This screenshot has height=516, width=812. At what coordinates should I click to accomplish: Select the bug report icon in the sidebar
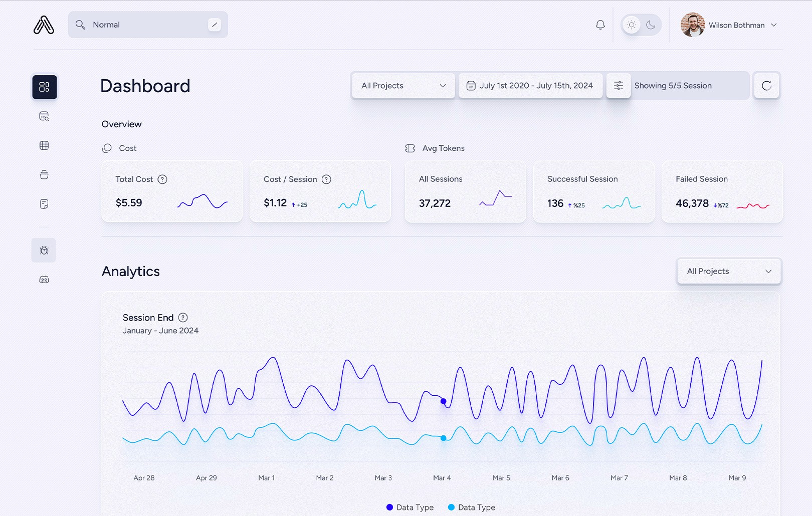(x=44, y=250)
